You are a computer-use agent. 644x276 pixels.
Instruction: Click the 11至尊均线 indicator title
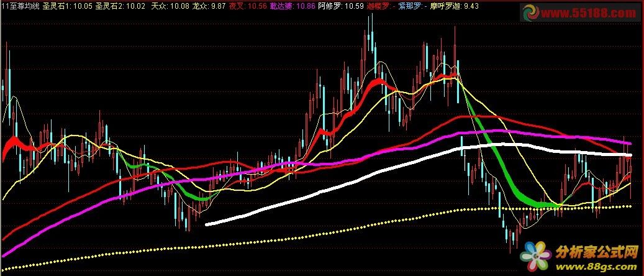[x=20, y=6]
